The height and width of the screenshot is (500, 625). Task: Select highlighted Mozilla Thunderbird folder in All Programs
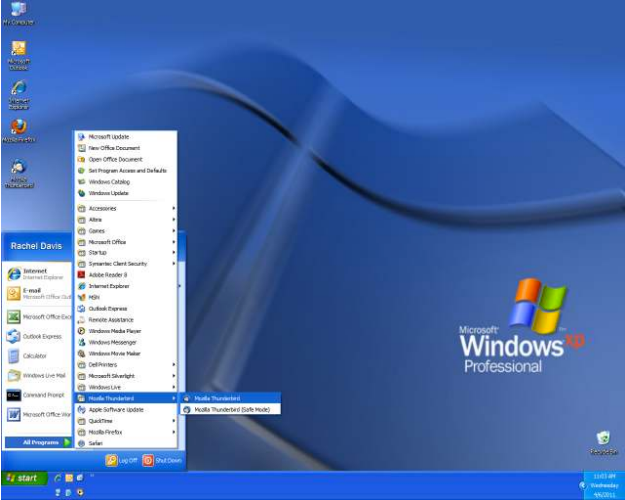[126, 398]
